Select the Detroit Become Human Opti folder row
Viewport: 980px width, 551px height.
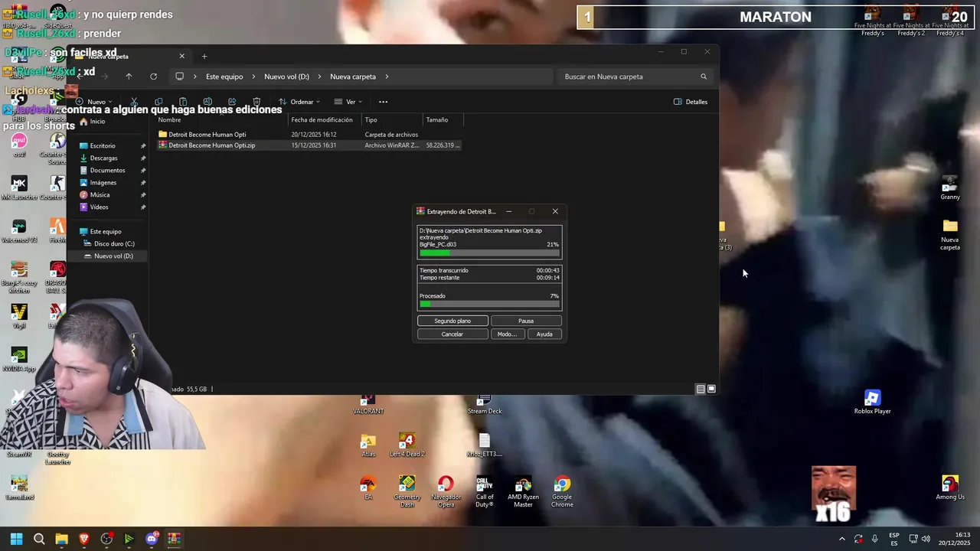pyautogui.click(x=309, y=135)
